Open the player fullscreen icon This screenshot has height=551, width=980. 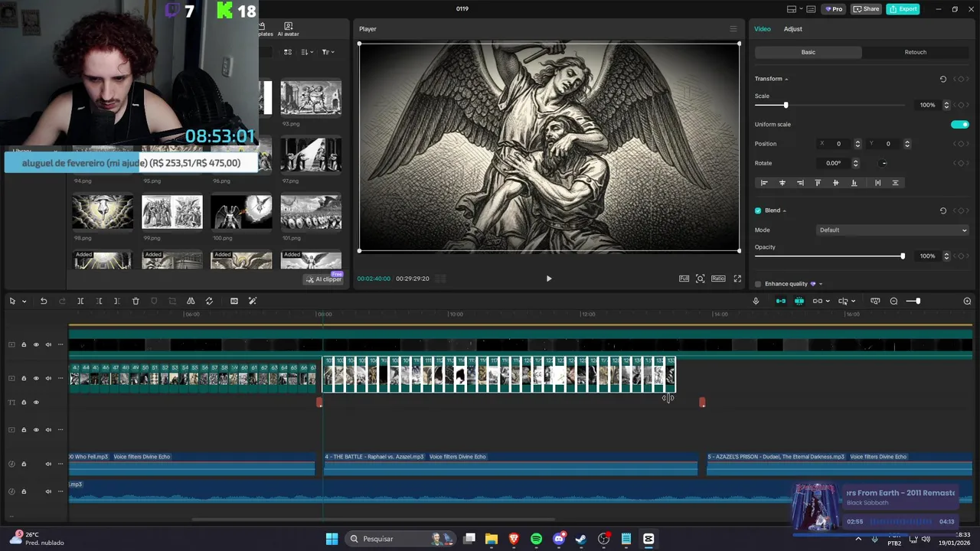coord(737,279)
